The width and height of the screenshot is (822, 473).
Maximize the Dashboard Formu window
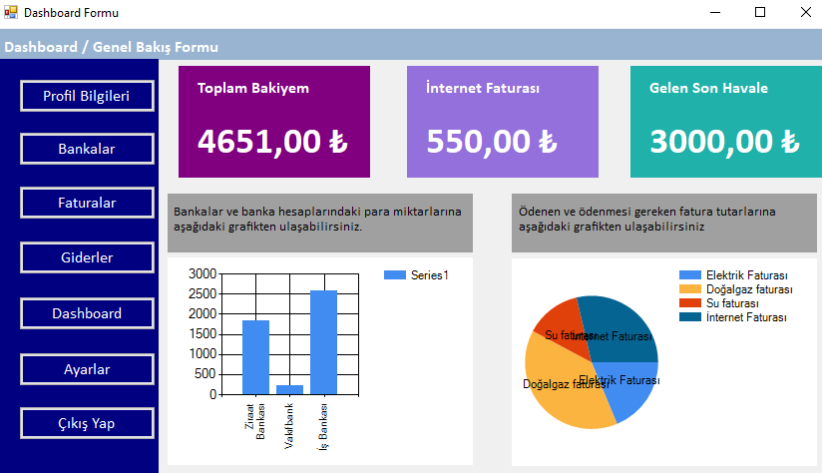pyautogui.click(x=760, y=12)
